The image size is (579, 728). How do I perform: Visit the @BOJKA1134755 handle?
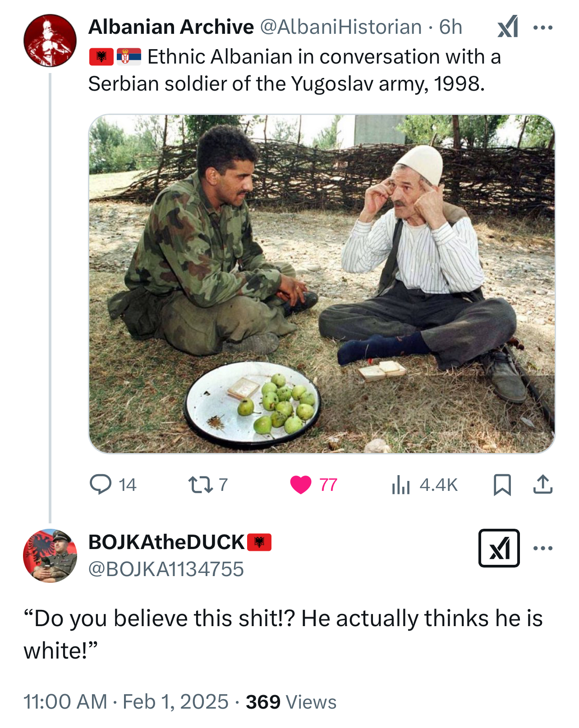pyautogui.click(x=166, y=569)
